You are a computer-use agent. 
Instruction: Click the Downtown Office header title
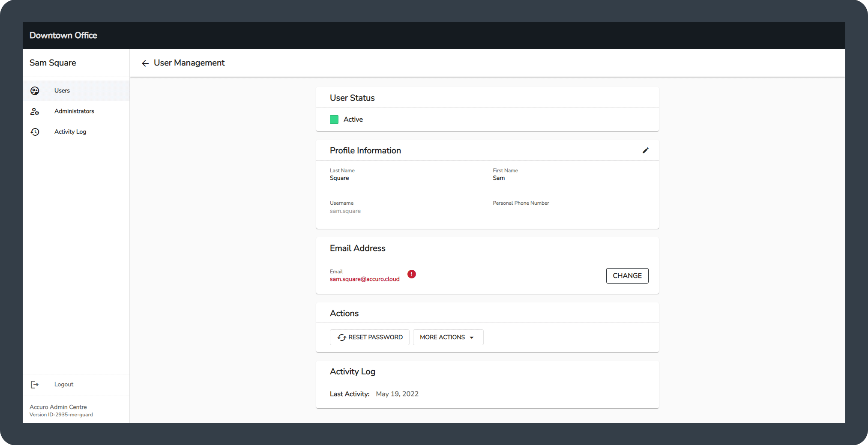click(63, 36)
